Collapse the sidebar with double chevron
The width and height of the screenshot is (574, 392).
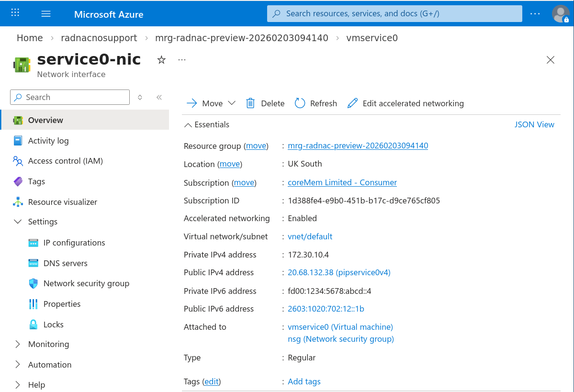[159, 97]
